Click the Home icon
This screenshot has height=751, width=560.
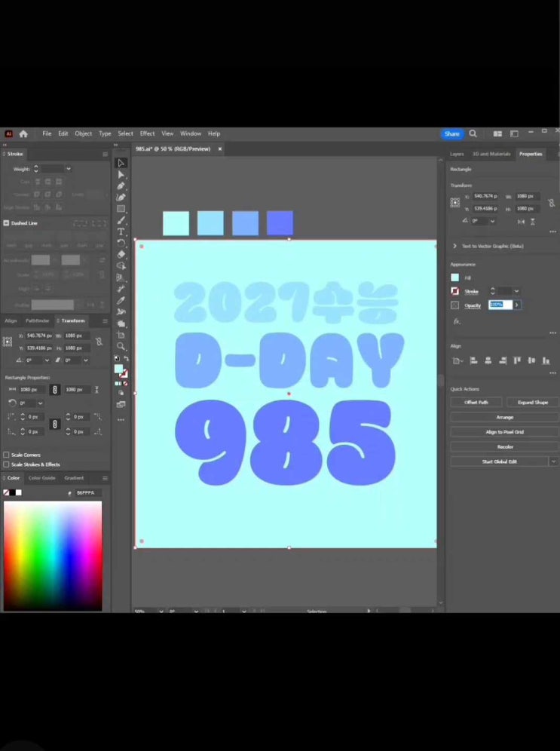point(23,133)
